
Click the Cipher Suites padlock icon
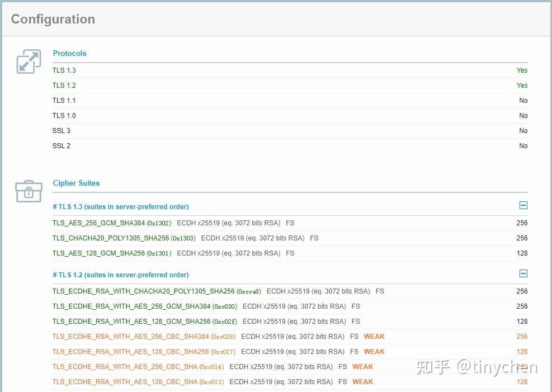pos(28,191)
